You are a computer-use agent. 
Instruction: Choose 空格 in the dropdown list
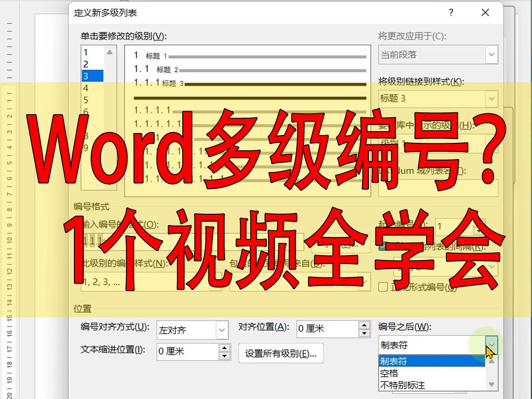pos(432,373)
